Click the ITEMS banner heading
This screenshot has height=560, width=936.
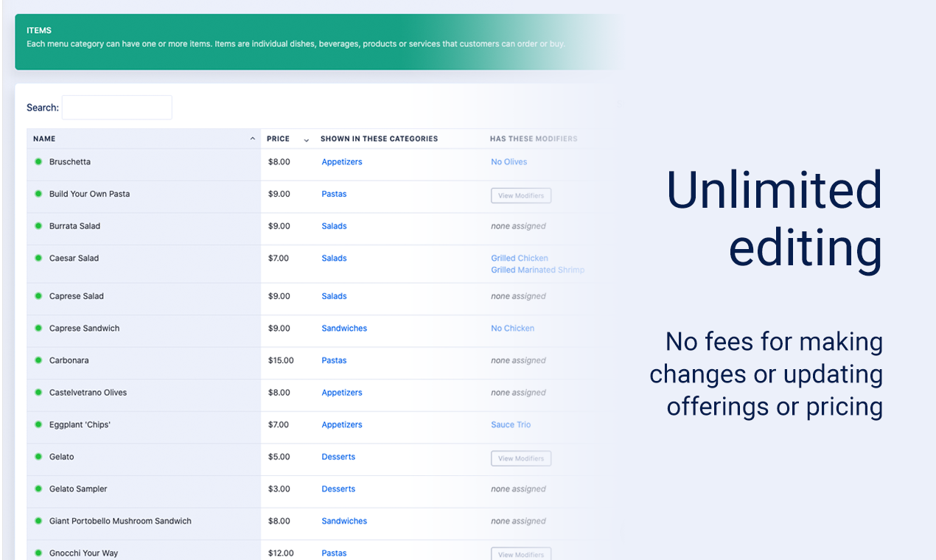coord(39,31)
